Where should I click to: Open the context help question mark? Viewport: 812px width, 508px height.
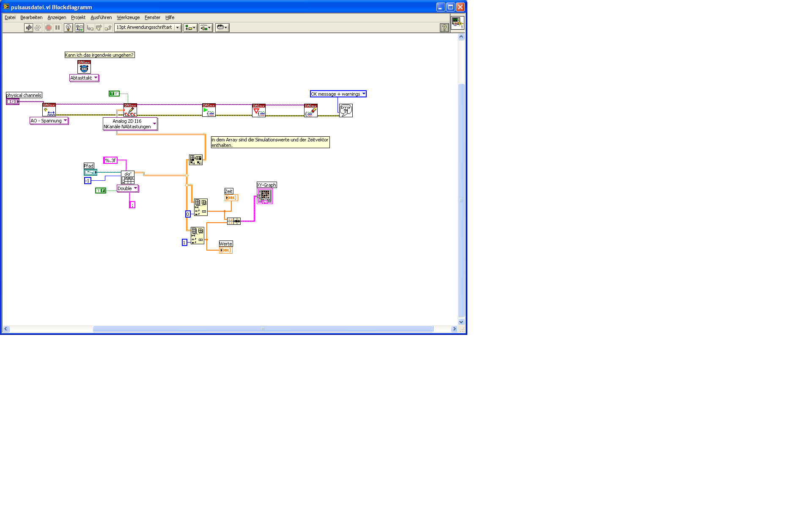click(x=444, y=28)
